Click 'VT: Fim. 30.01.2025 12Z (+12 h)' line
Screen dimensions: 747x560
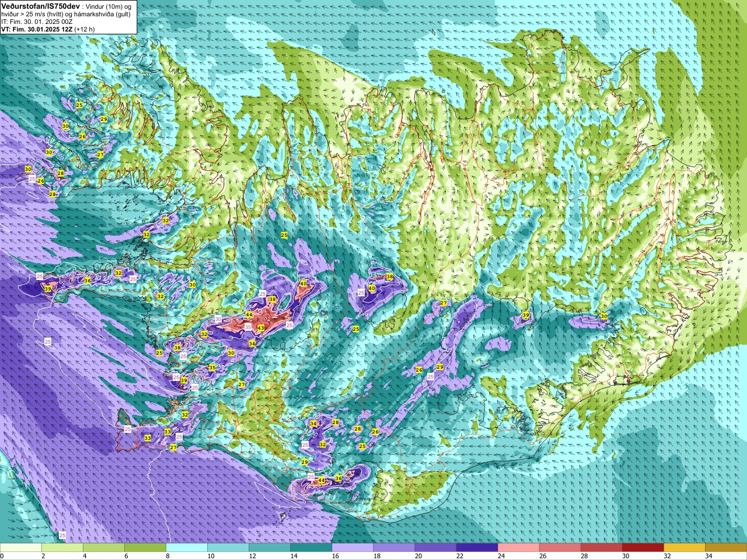[x=48, y=29]
